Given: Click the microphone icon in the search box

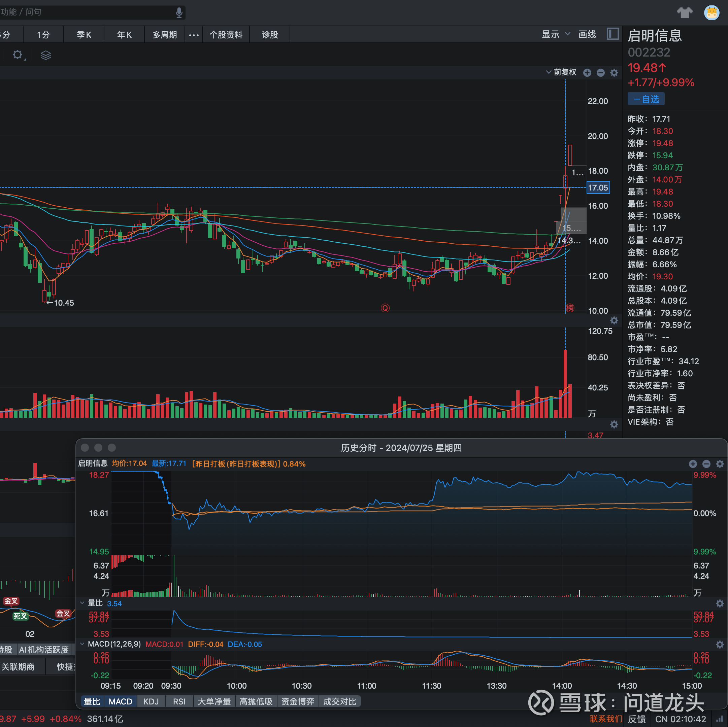Looking at the screenshot, I should [x=179, y=12].
